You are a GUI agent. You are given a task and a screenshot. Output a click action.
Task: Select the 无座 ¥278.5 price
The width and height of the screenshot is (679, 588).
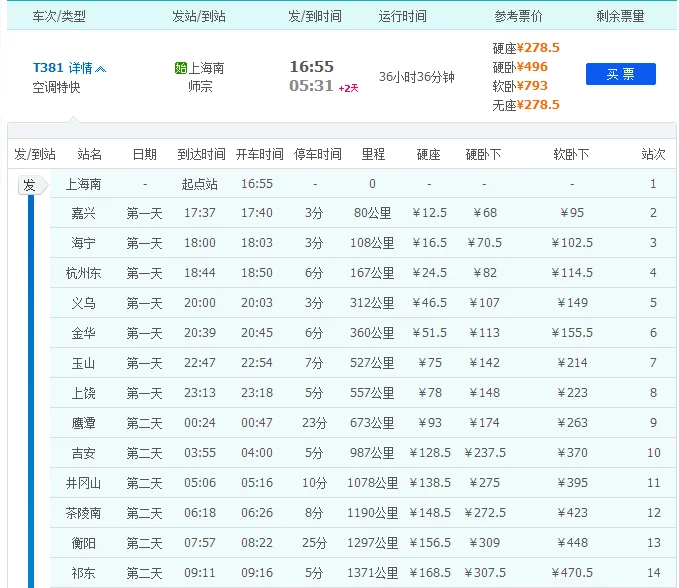526,104
